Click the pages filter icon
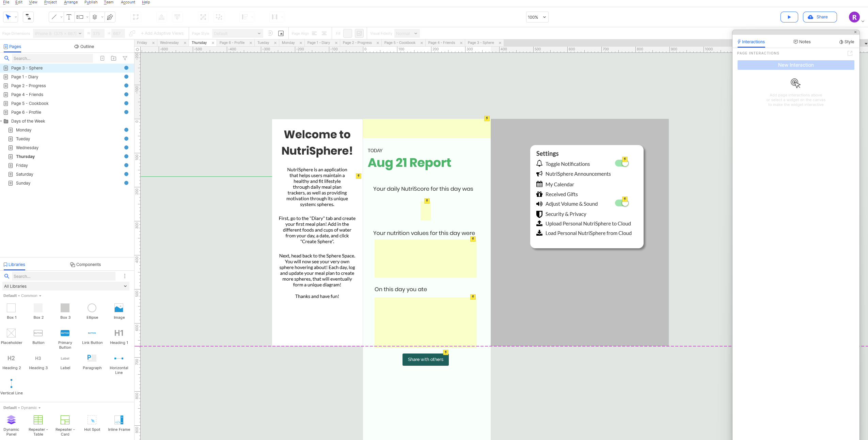The height and width of the screenshot is (440, 868). pos(125,58)
